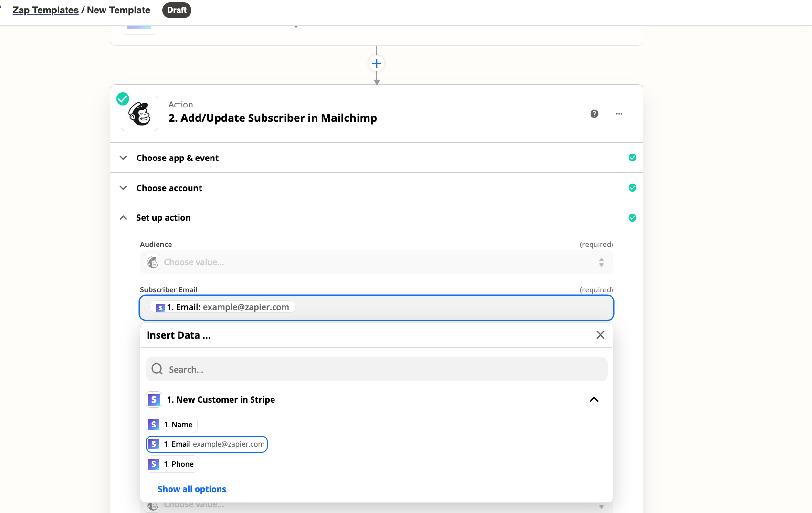Click the Action label above the step title
Viewport: 812px width, 513px height.
click(x=180, y=105)
